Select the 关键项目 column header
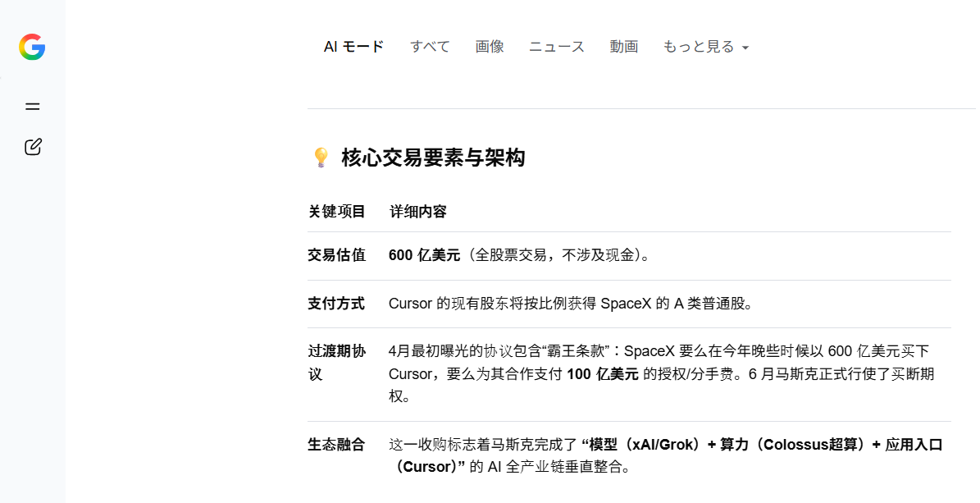This screenshot has height=503, width=980. tap(336, 212)
